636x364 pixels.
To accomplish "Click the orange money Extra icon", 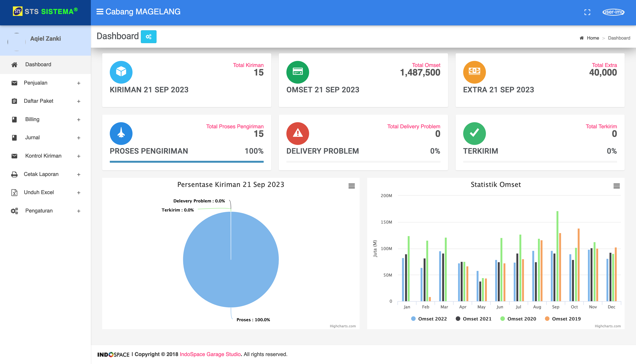I will click(x=474, y=72).
